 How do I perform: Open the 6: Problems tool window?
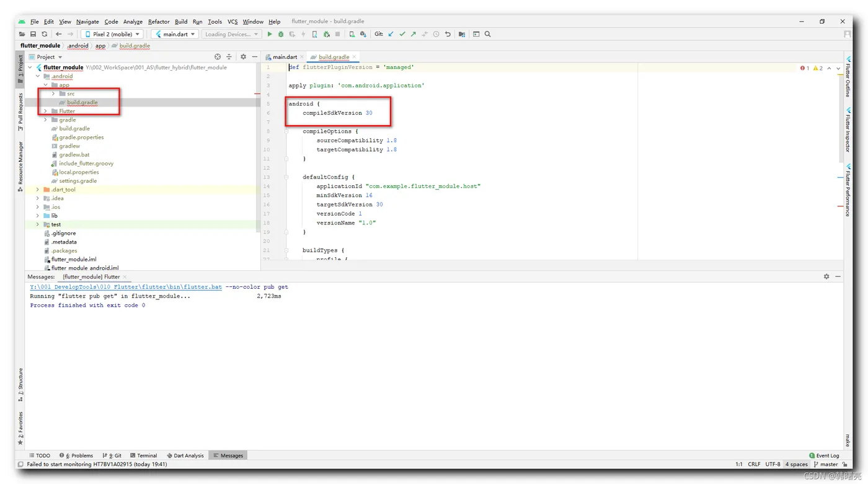[76, 455]
